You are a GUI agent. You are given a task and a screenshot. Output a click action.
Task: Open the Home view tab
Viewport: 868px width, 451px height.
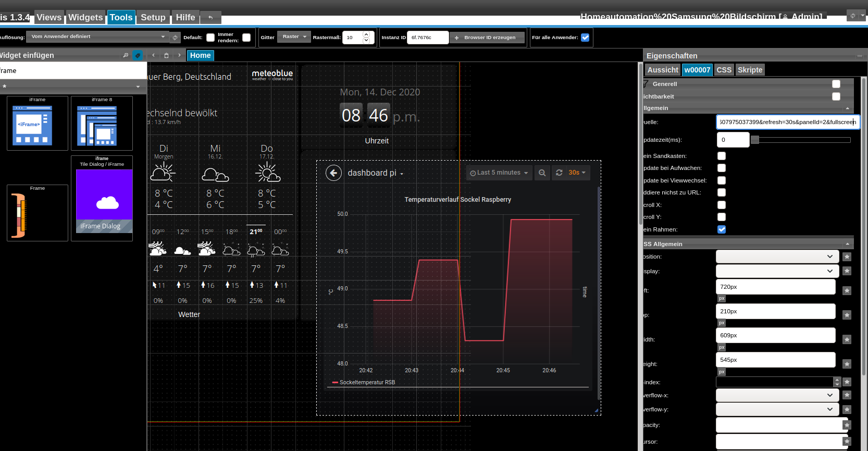(201, 55)
